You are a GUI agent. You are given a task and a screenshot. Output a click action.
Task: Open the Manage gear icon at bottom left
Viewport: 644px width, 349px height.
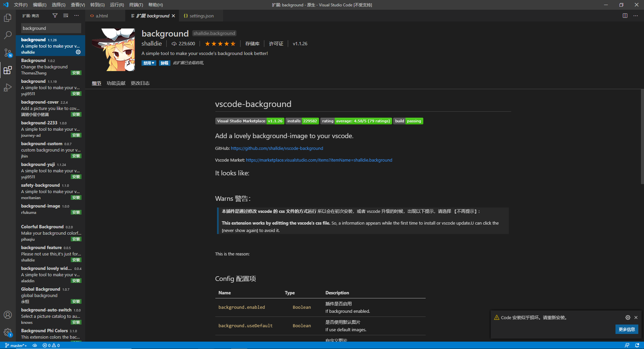(7, 333)
